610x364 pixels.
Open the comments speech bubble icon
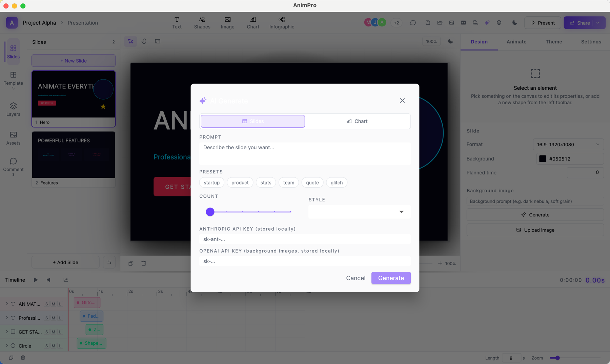coord(413,23)
